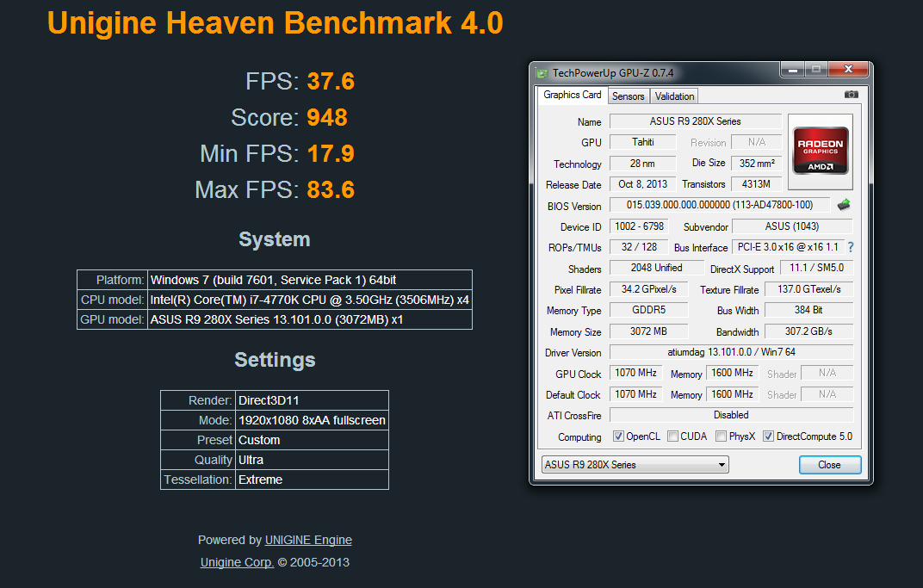The image size is (923, 588).
Task: Minimize the GPU-Z window
Action: click(x=793, y=70)
